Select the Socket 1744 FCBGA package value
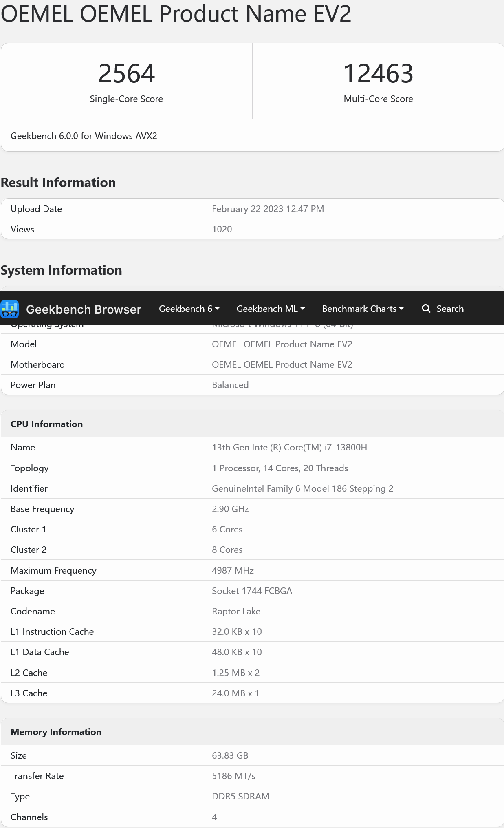 coord(252,591)
